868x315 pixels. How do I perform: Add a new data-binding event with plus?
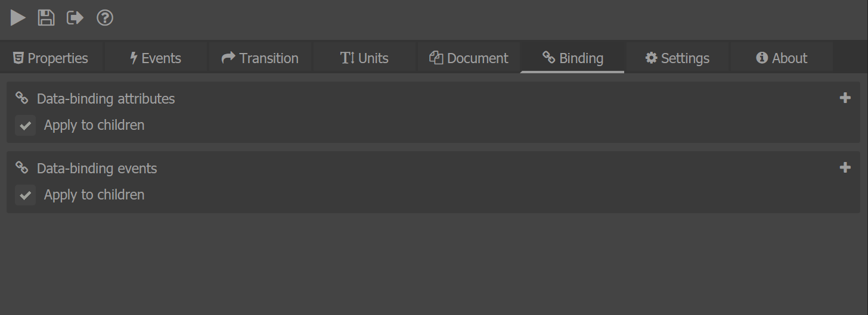845,168
